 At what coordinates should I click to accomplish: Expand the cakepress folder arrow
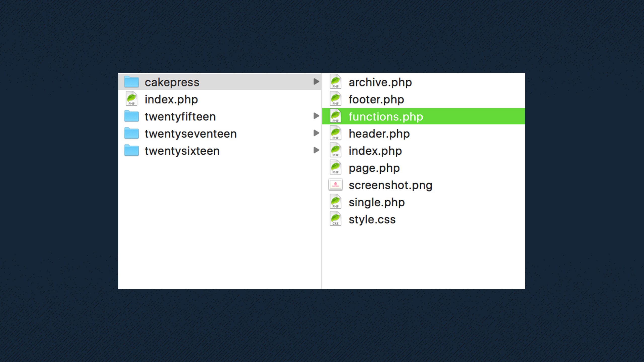316,81
